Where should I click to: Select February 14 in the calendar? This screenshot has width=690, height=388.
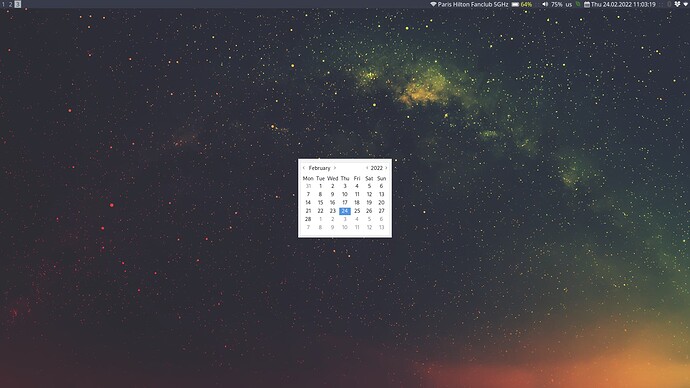click(308, 203)
